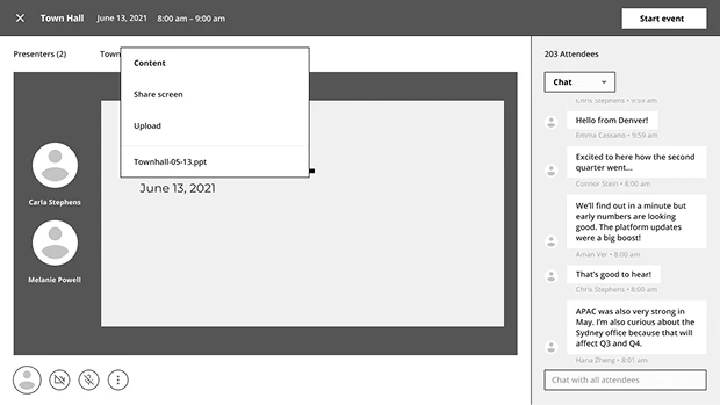The width and height of the screenshot is (720, 405).
Task: Click the 'Excited to here how the second quarter' message
Action: click(636, 162)
